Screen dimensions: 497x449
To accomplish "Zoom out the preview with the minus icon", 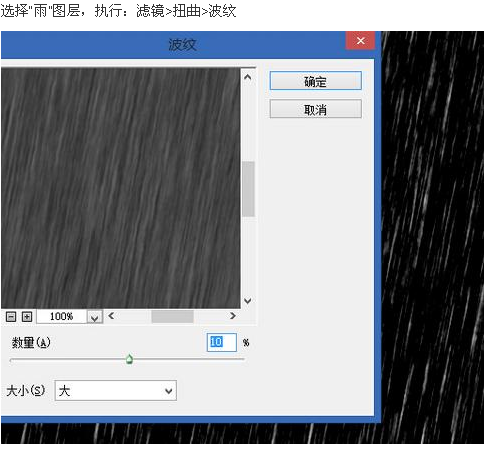I will click(x=11, y=316).
